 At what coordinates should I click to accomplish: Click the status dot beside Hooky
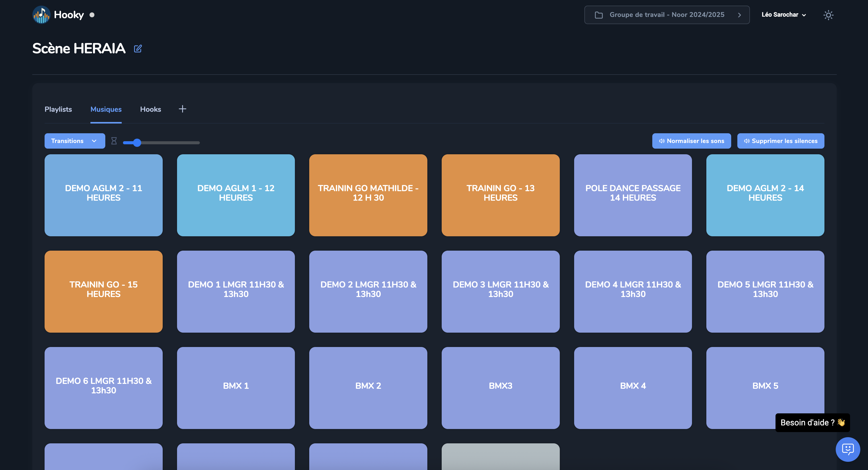(x=92, y=15)
